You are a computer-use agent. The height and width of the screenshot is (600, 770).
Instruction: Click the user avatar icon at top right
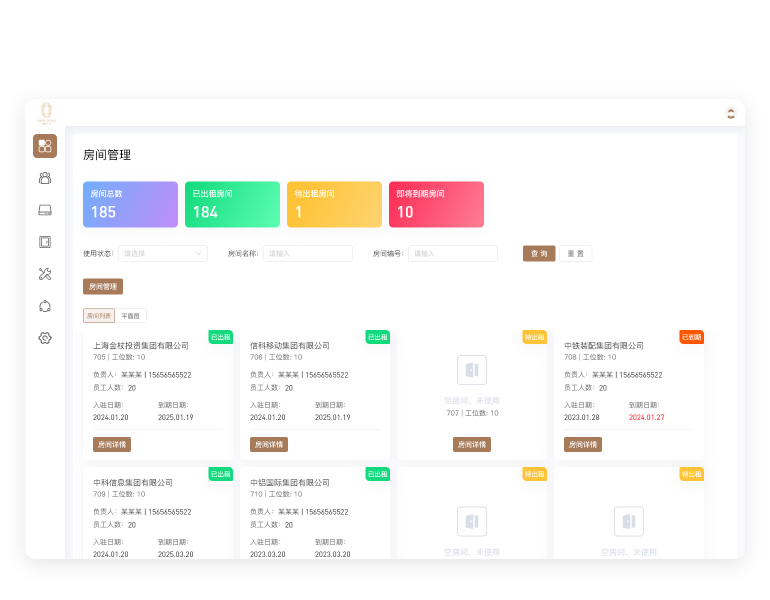730,113
